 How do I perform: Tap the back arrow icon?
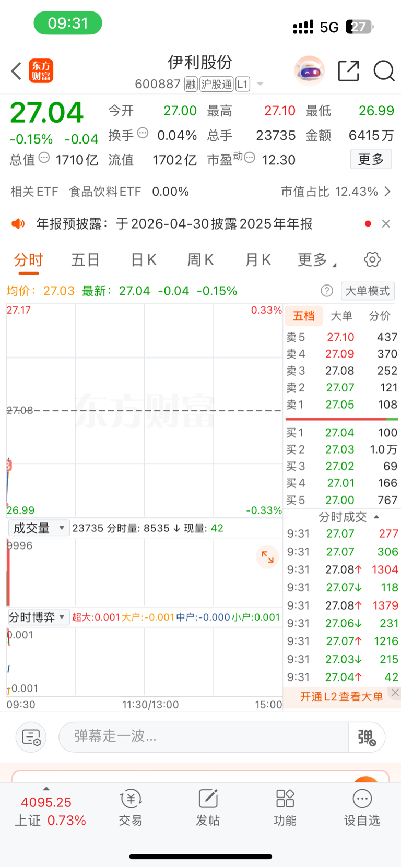pyautogui.click(x=16, y=71)
